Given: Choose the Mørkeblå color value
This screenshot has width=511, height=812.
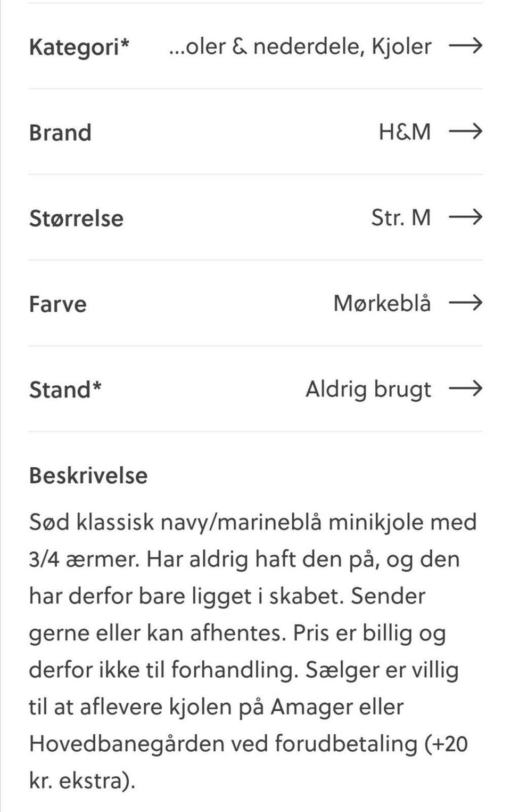Looking at the screenshot, I should pos(382,304).
